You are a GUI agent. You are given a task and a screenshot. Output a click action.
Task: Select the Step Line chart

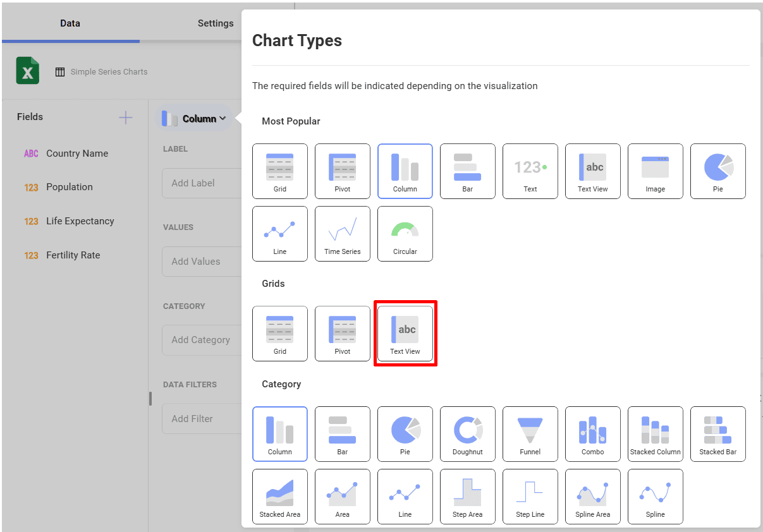tap(530, 497)
